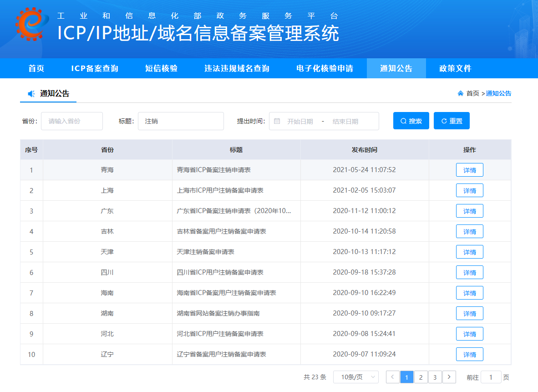538x392 pixels.
Task: Focus the 省份 province input field
Action: click(x=72, y=121)
